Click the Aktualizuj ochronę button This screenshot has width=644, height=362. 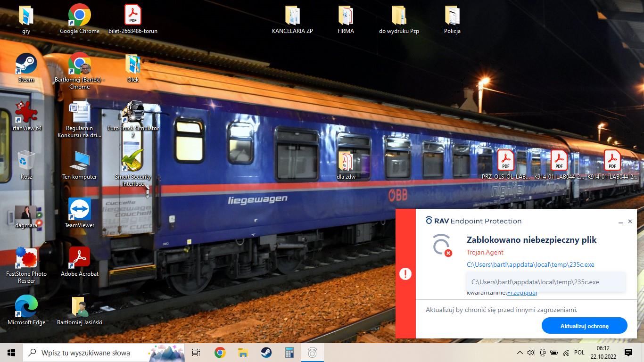click(x=584, y=326)
